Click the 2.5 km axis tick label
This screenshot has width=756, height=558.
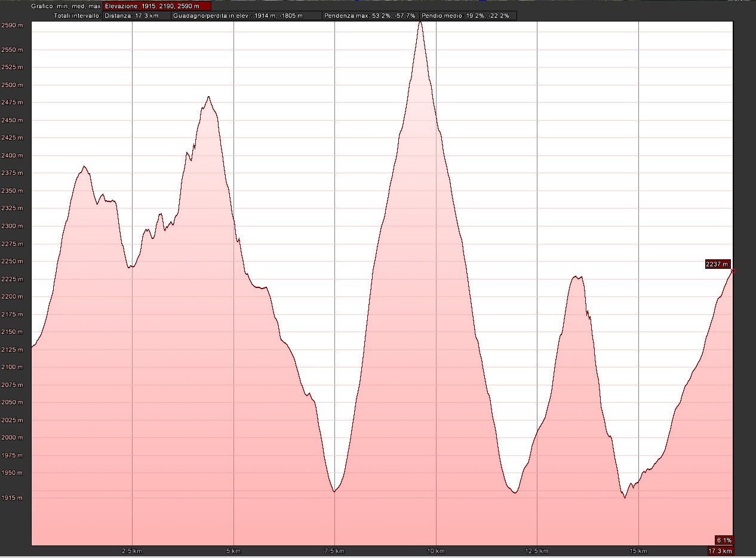coord(131,551)
